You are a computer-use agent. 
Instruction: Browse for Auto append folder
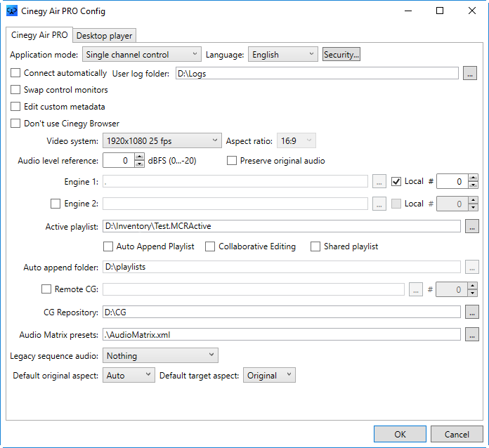pos(472,267)
